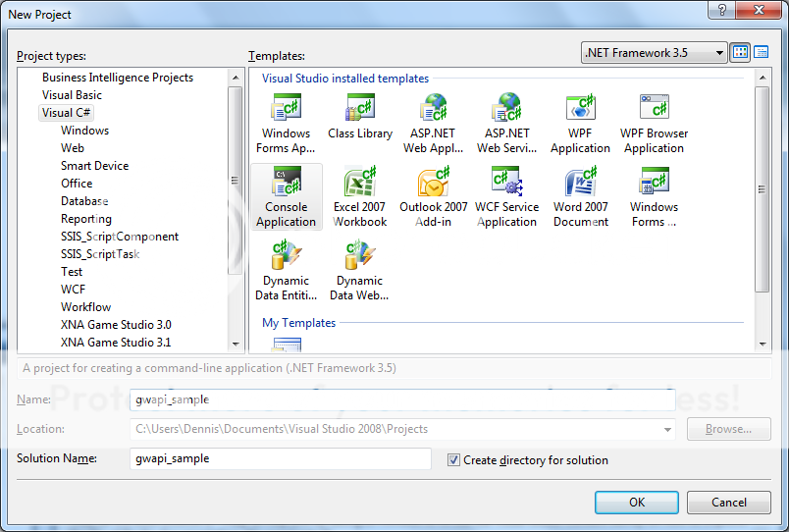Open the Location path dropdown arrow
Screen dimensions: 789x532
(x=667, y=429)
